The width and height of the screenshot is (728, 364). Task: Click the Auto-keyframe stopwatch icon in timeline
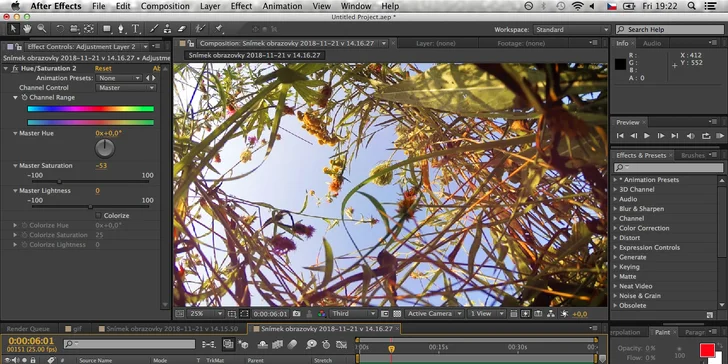pyautogui.click(x=326, y=344)
